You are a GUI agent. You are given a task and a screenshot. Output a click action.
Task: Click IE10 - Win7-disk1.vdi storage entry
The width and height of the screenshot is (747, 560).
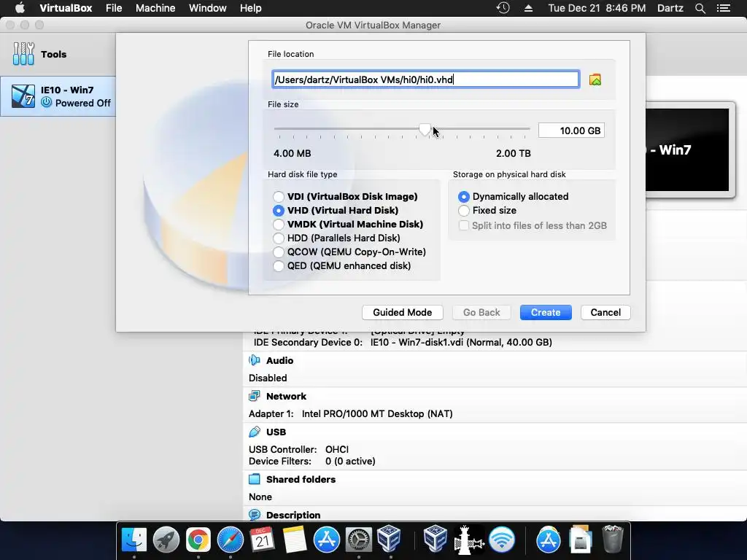pos(461,343)
